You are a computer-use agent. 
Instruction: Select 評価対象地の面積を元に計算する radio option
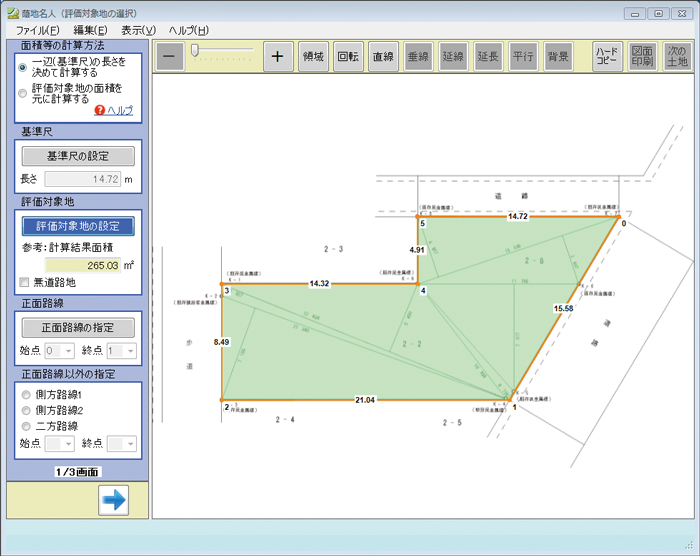click(x=23, y=93)
